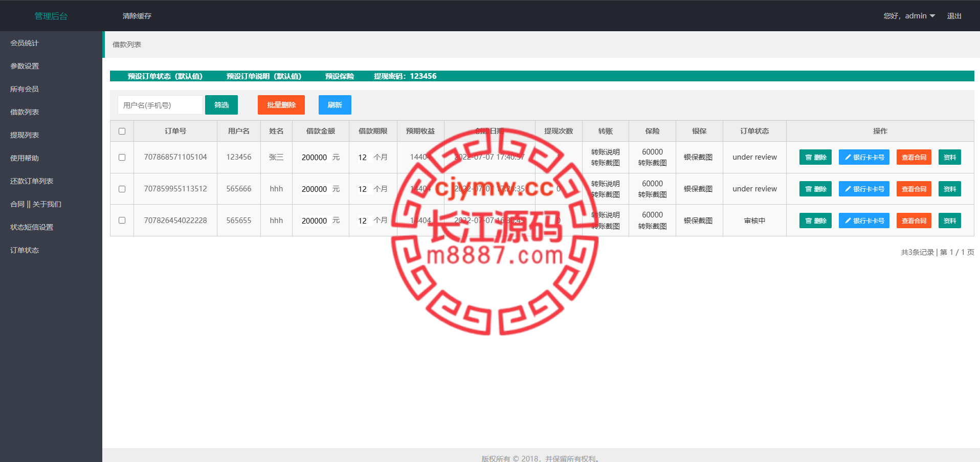Click 银保截图 for order 707868571105104
This screenshot has height=462, width=980.
[698, 157]
